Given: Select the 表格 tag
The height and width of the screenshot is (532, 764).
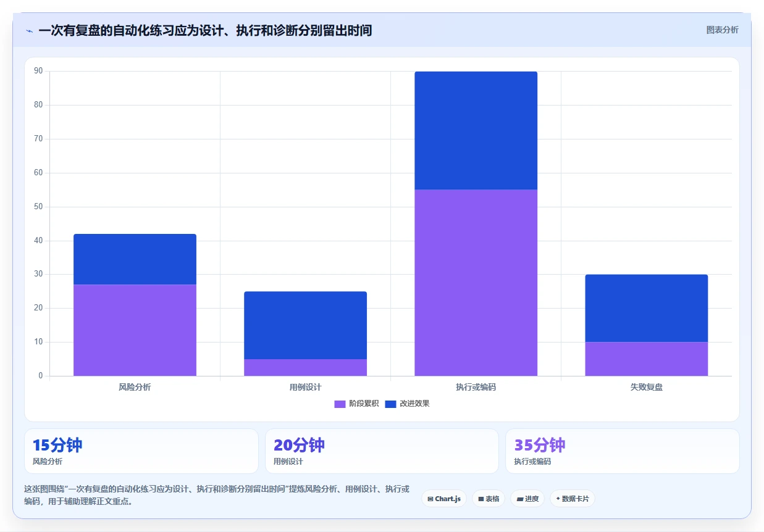Looking at the screenshot, I should tap(489, 499).
